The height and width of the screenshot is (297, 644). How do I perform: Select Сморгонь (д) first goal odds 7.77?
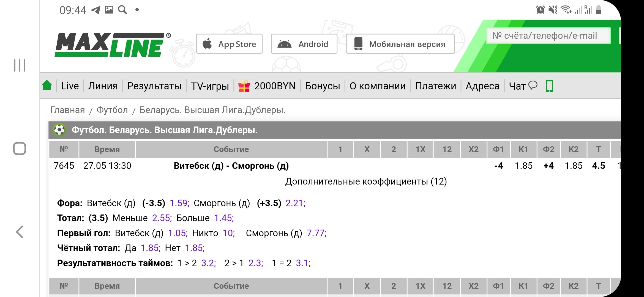(x=316, y=233)
